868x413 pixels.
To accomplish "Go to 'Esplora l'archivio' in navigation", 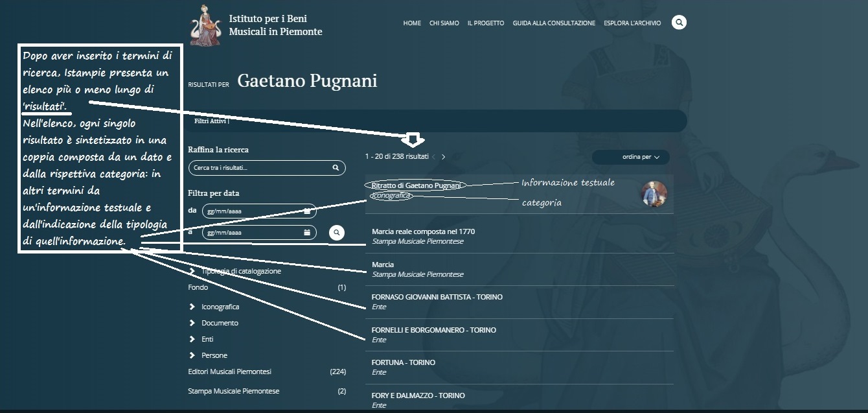I will coord(632,23).
